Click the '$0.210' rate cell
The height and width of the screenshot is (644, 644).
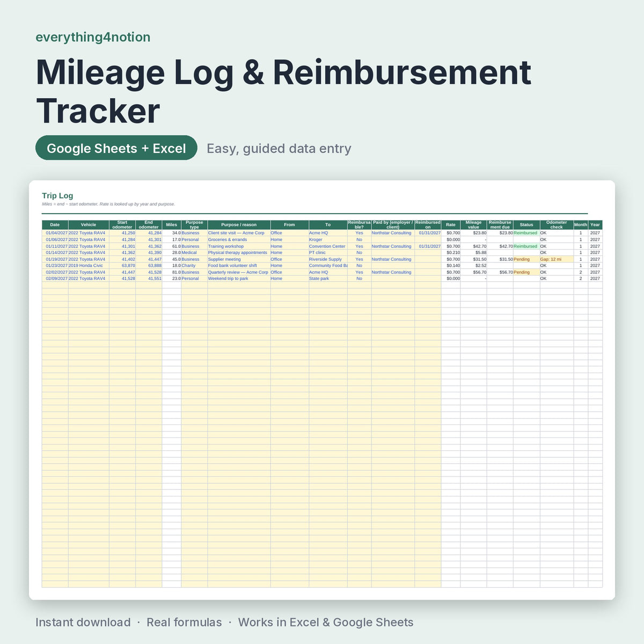[451, 253]
